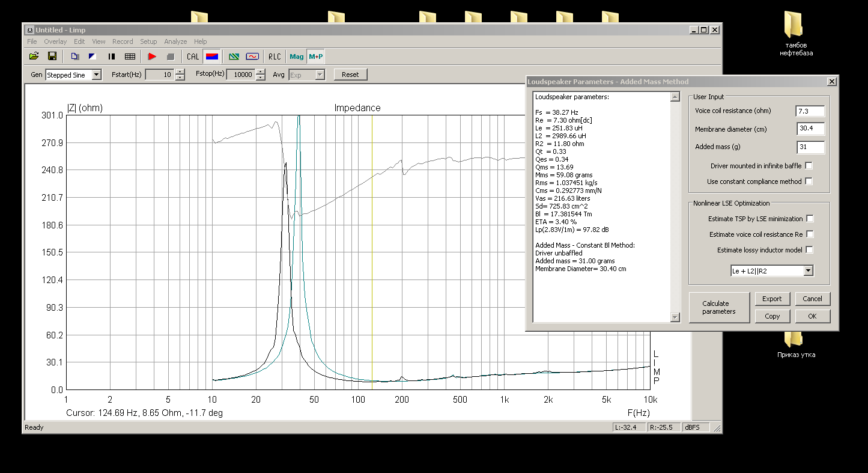This screenshot has height=473, width=868.
Task: Click the Added mass (g) input field
Action: click(x=810, y=147)
